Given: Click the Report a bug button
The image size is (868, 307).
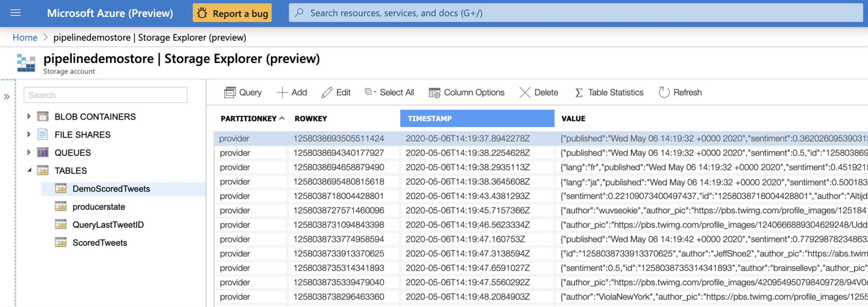Looking at the screenshot, I should click(232, 13).
